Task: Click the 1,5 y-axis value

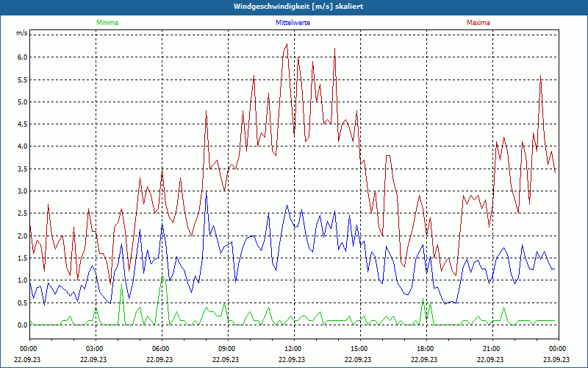Action: (x=23, y=258)
